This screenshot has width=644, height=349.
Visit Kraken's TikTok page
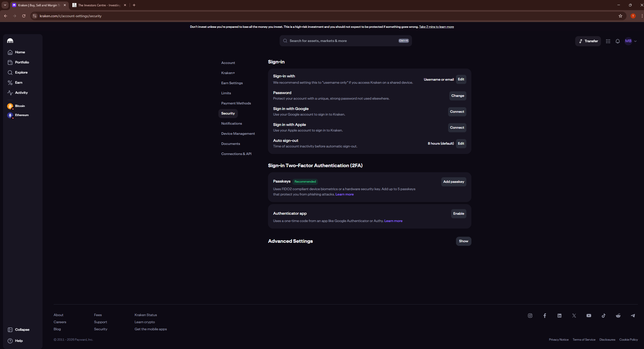604,316
